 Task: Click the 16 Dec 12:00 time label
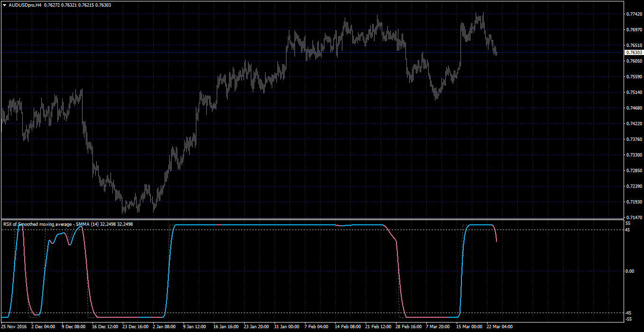105,327
